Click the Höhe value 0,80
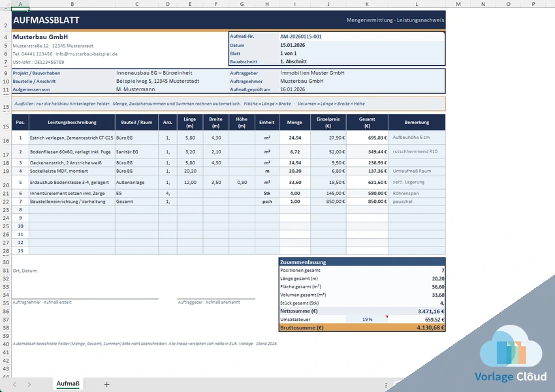This screenshot has height=392, width=555. click(x=242, y=183)
